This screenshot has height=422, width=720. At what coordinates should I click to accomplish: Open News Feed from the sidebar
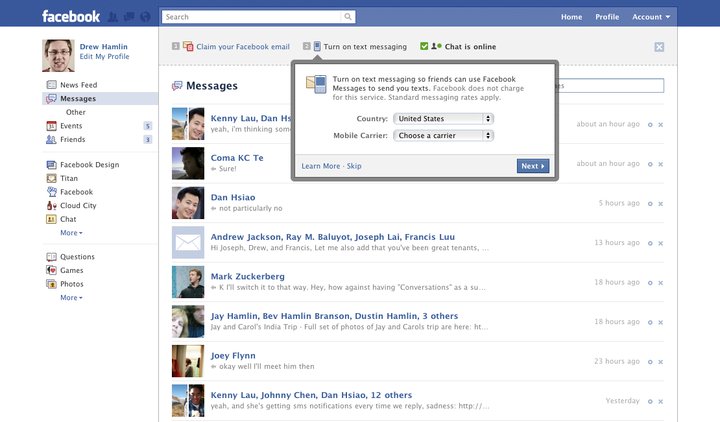tap(78, 86)
